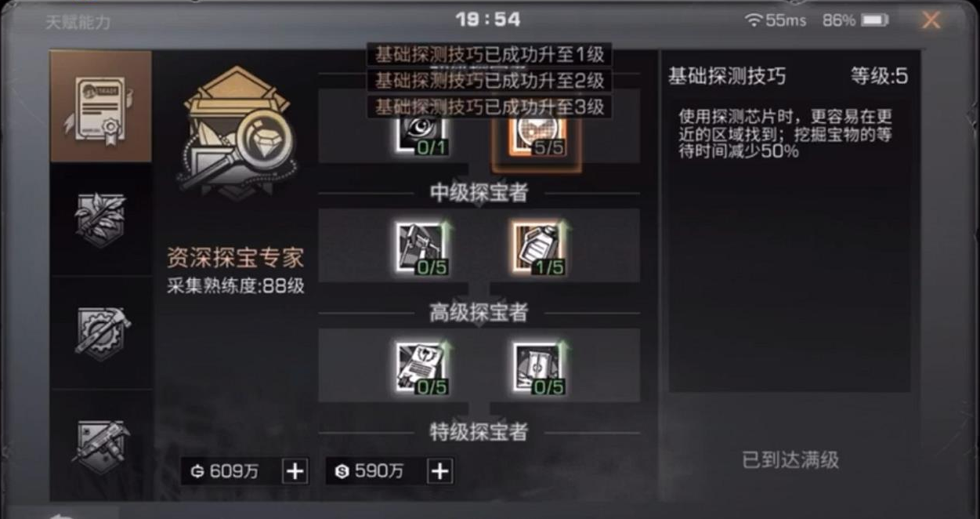Click the 中级探宝者 tier header
This screenshot has height=519, width=980.
pyautogui.click(x=479, y=193)
